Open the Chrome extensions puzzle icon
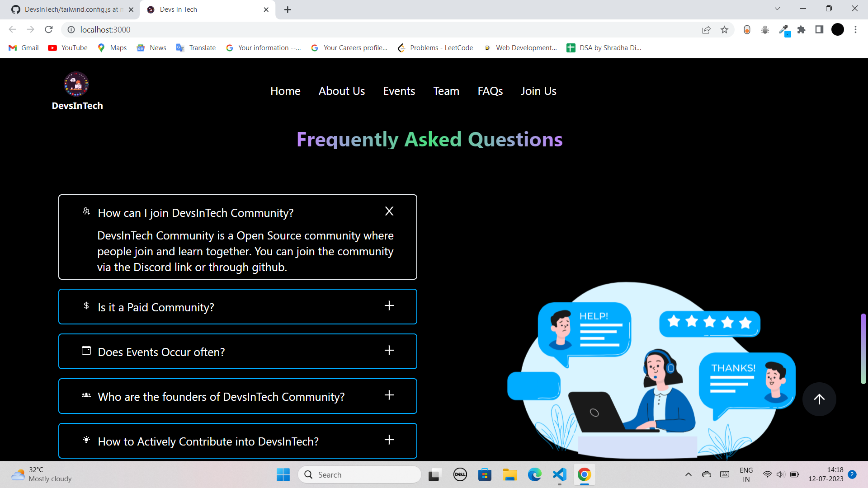 coord(801,30)
